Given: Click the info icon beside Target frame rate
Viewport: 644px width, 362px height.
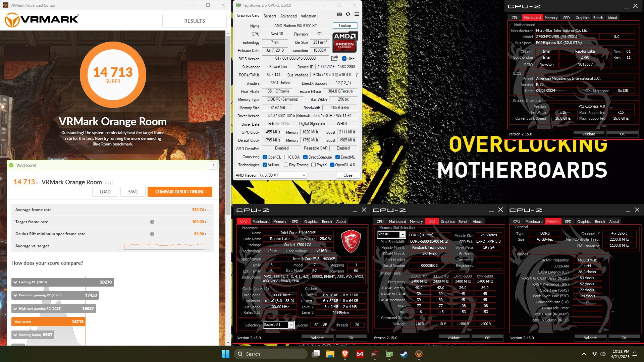Looking at the screenshot, I should 152,222.
